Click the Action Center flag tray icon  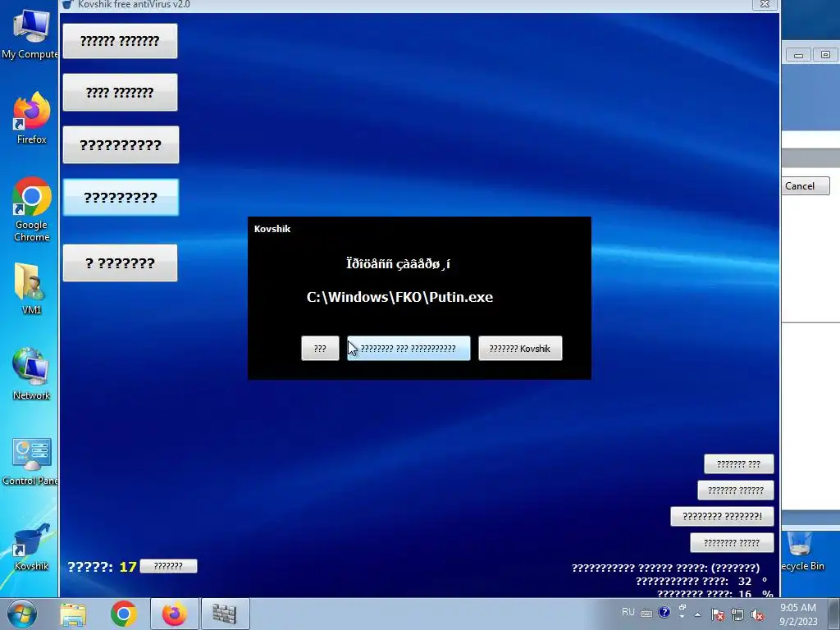(718, 614)
